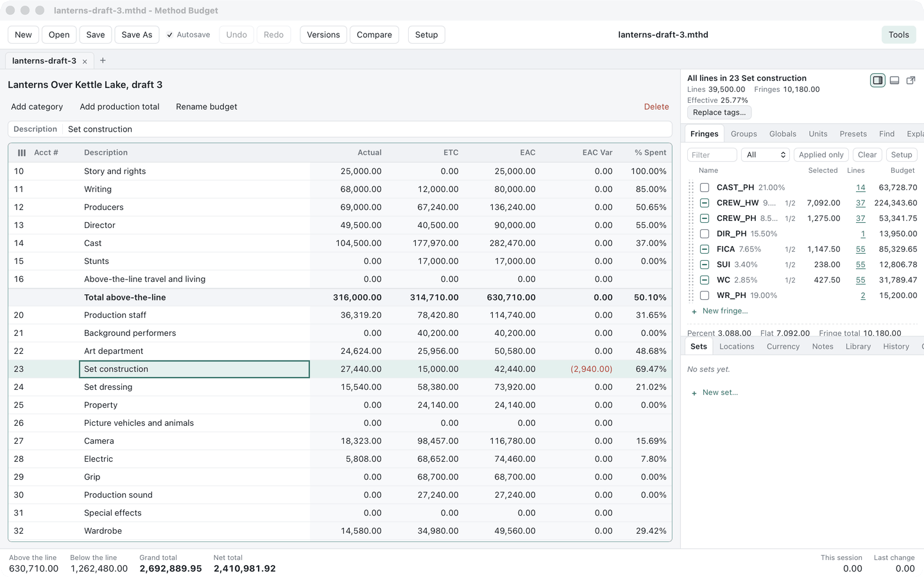Open the Tools button at top right
The height and width of the screenshot is (578, 924).
click(x=898, y=35)
